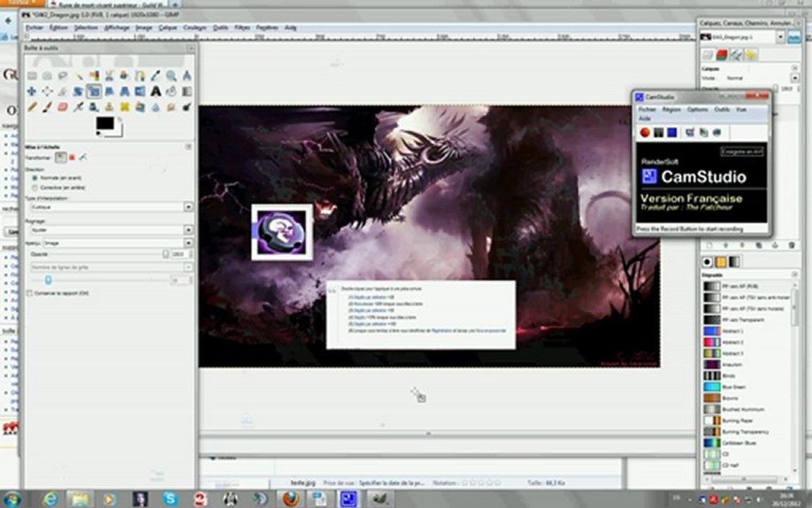The height and width of the screenshot is (508, 812).
Task: Switch to the Channels tab in dock
Action: pyautogui.click(x=722, y=54)
